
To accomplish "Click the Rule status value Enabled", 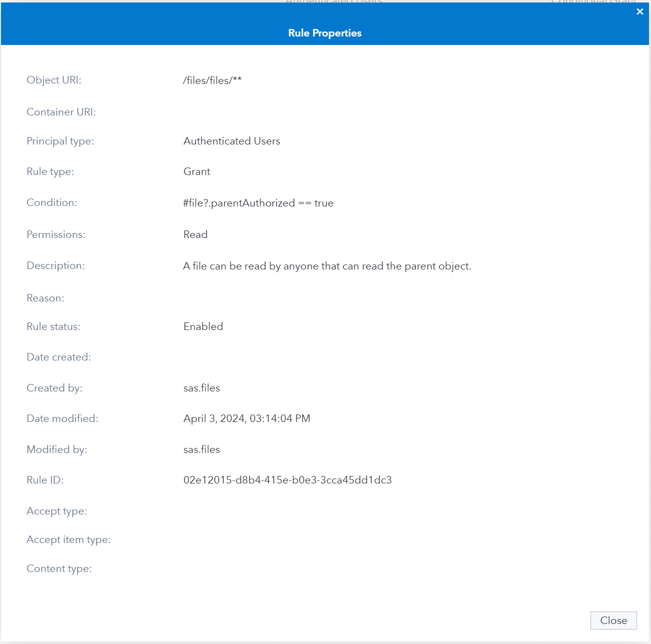I will (203, 326).
